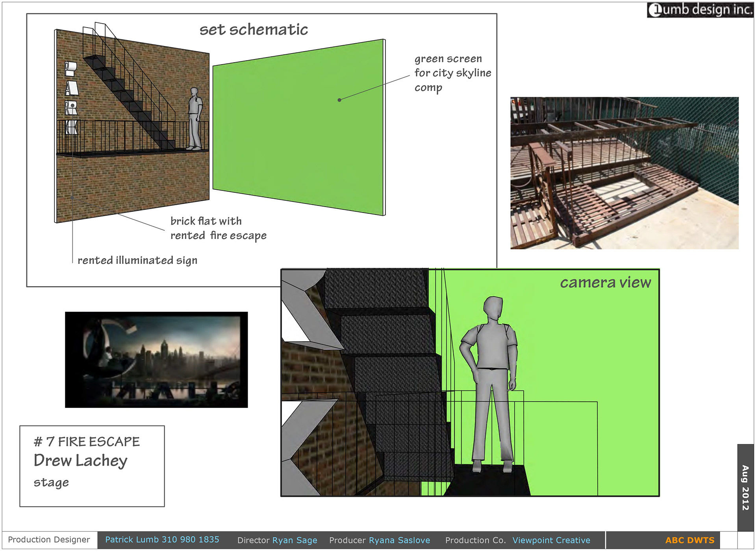Image resolution: width=756 pixels, height=555 pixels.
Task: Click Viewpoint Creative production company link
Action: (551, 540)
